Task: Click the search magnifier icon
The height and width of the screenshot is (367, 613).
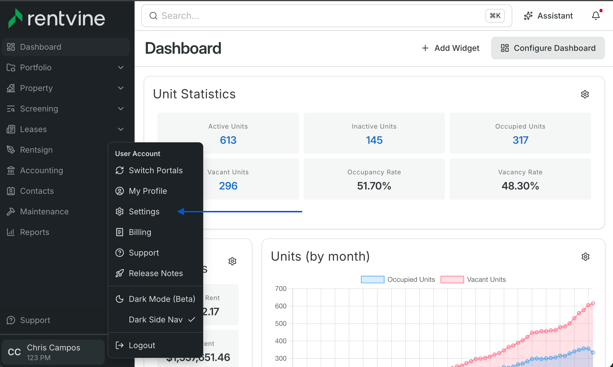Action: 153,16
